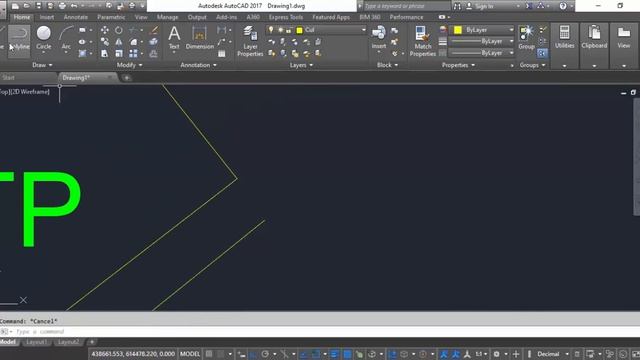
Task: Open color ByLayer dropdown
Action: click(484, 30)
